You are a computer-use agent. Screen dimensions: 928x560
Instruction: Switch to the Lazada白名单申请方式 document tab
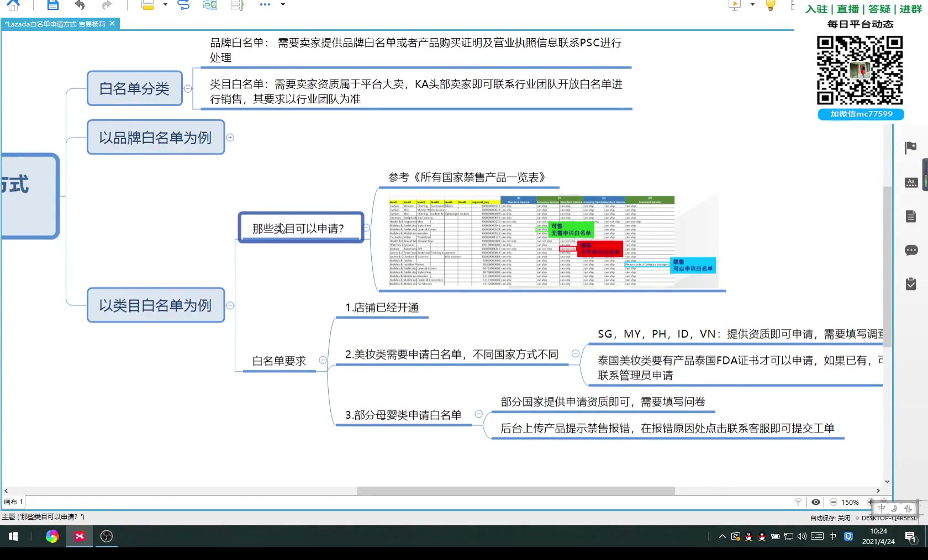tap(55, 24)
